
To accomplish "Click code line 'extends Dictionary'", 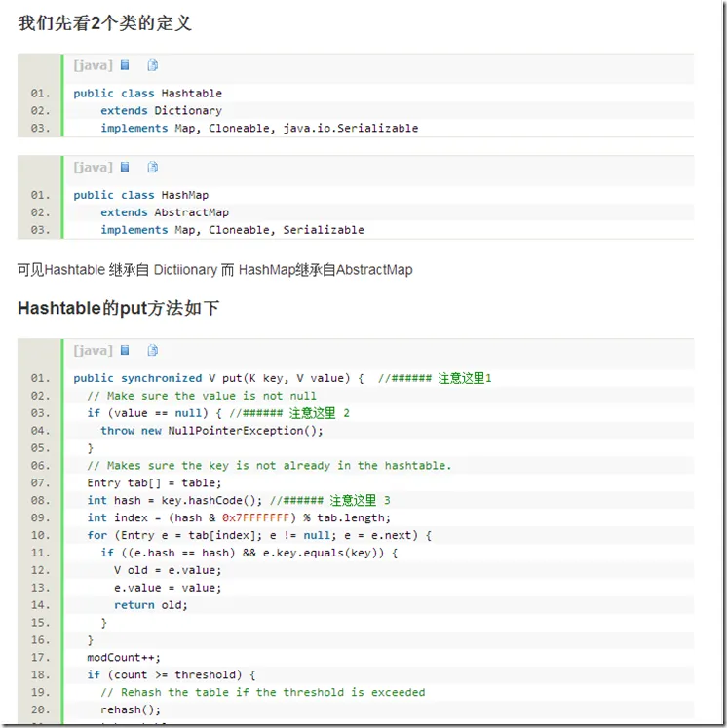I will point(161,111).
